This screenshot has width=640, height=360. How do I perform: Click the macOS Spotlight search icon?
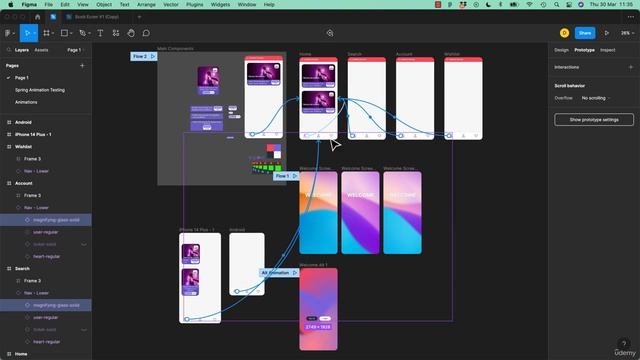point(556,4)
